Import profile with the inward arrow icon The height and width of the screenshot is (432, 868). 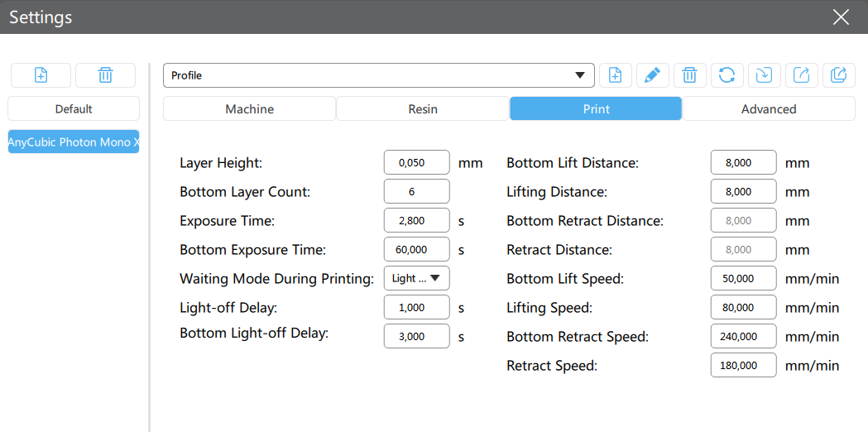click(x=765, y=75)
